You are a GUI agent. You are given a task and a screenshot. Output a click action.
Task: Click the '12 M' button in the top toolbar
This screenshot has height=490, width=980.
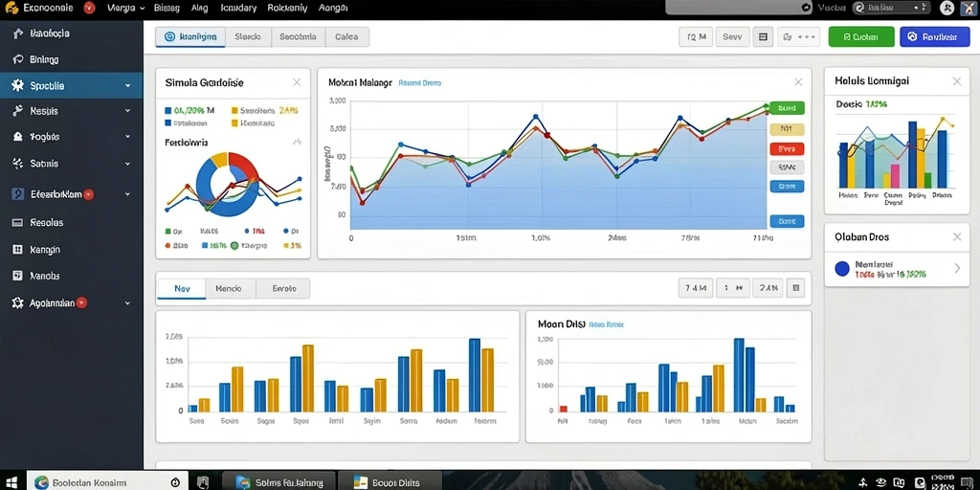696,37
